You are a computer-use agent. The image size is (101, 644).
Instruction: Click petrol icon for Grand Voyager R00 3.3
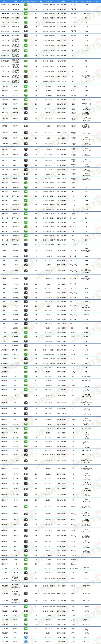(x=26, y=61)
